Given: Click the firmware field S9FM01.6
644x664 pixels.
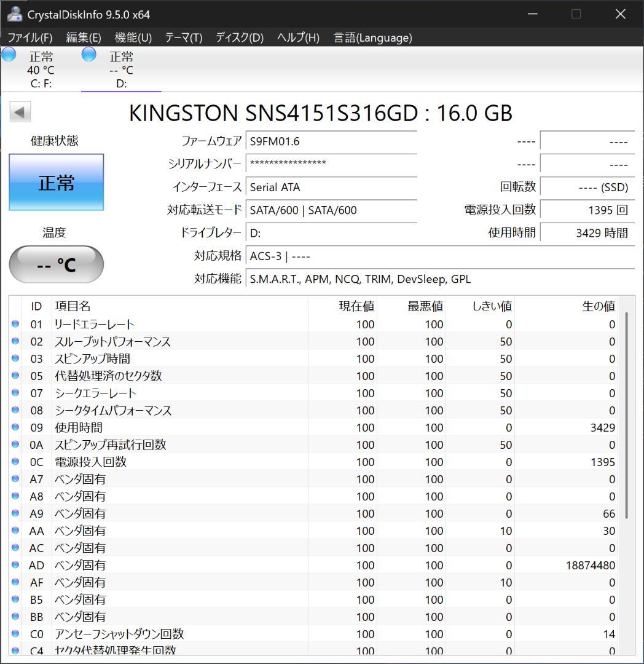Looking at the screenshot, I should click(x=331, y=141).
